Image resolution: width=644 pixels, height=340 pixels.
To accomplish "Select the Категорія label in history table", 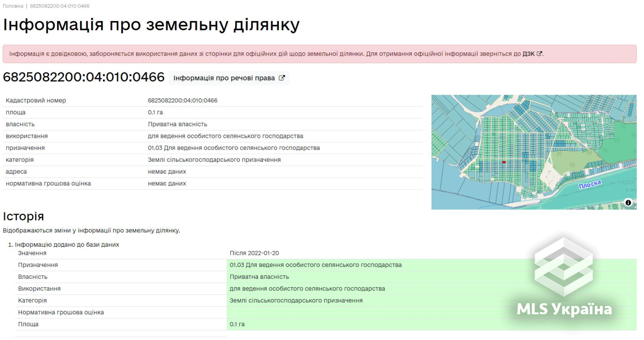I will [32, 300].
